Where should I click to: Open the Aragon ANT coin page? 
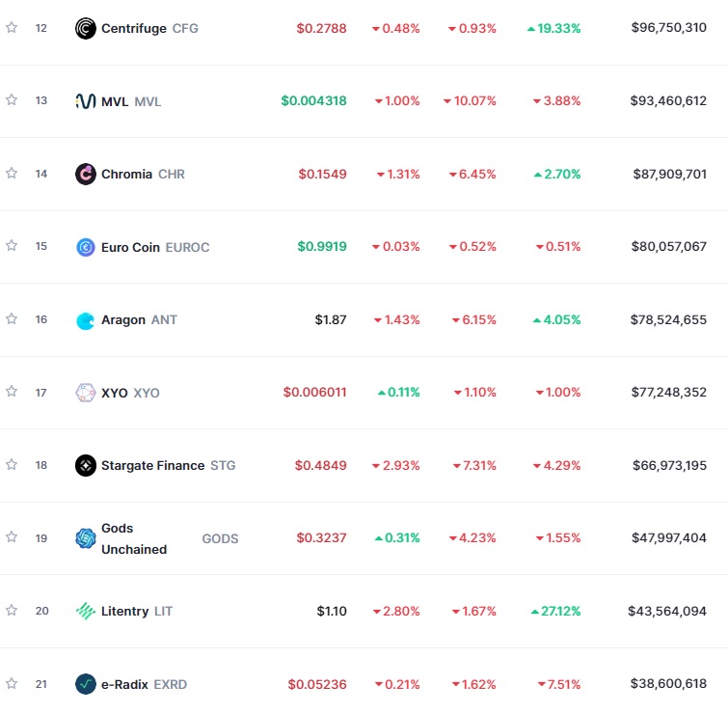point(139,320)
